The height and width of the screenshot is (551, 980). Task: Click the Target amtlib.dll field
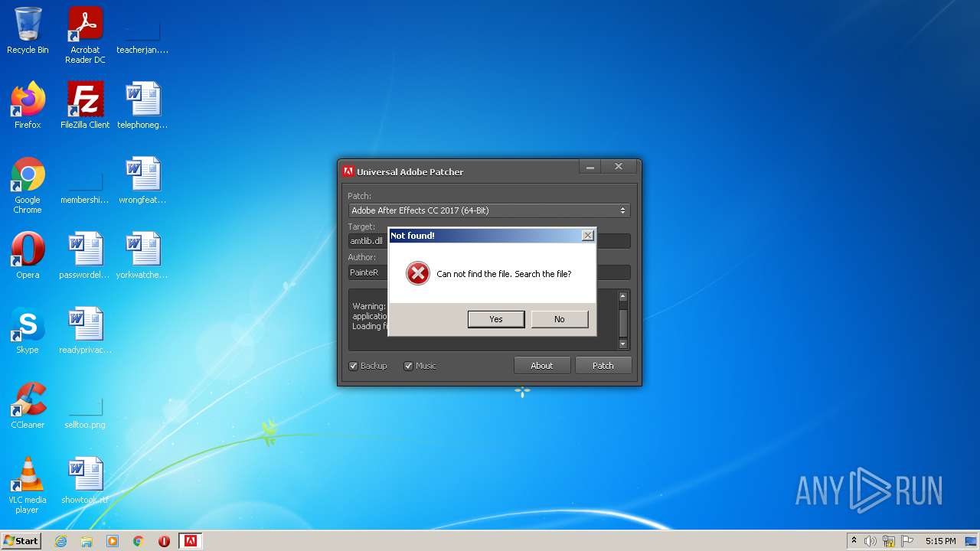[489, 241]
